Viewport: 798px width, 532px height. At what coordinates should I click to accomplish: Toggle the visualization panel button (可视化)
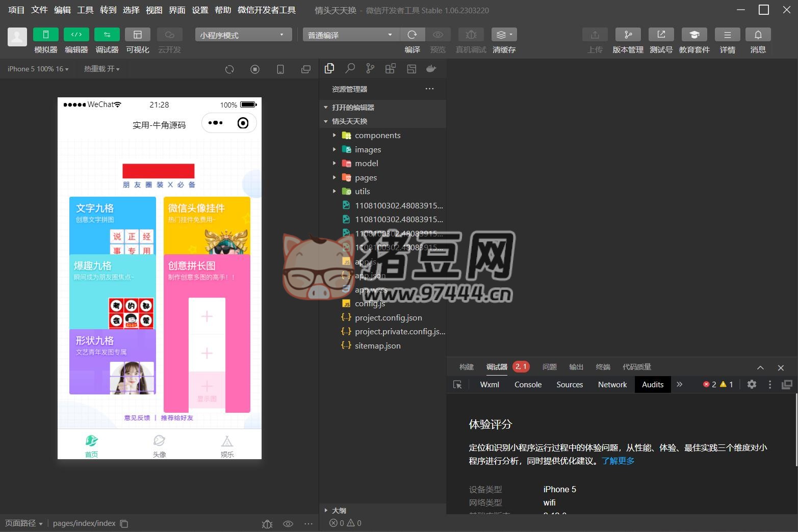click(138, 34)
